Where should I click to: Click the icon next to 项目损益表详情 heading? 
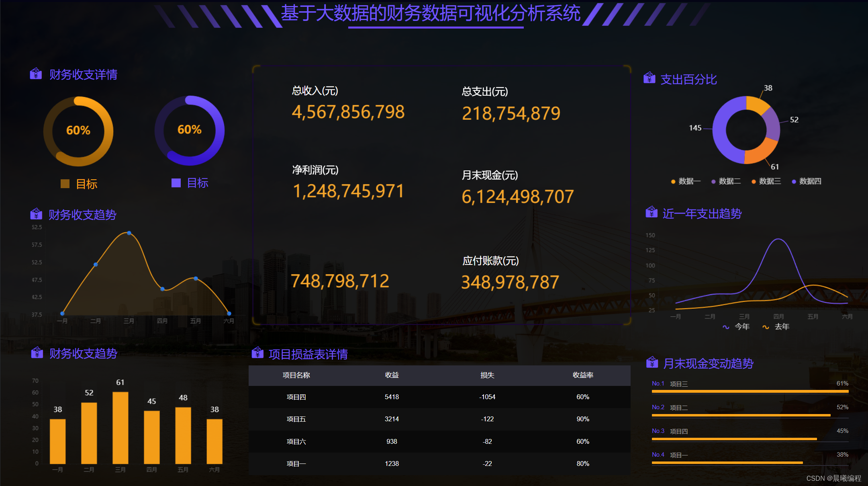(x=257, y=353)
